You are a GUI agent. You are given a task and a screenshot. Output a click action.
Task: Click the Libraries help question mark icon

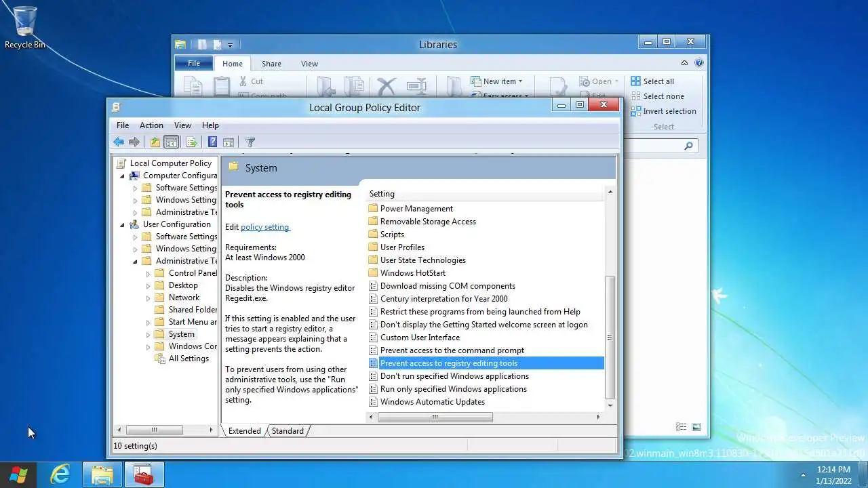coord(699,63)
